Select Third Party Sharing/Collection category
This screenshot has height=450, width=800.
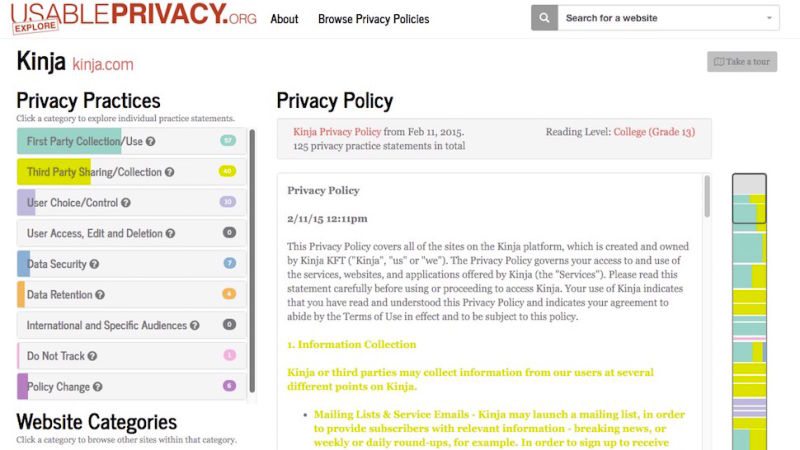pos(132,172)
